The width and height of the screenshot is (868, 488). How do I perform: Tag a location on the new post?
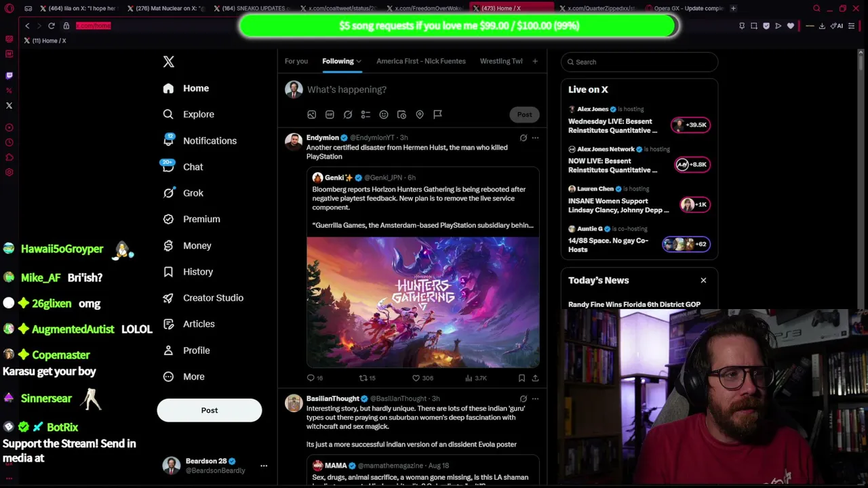coord(420,115)
